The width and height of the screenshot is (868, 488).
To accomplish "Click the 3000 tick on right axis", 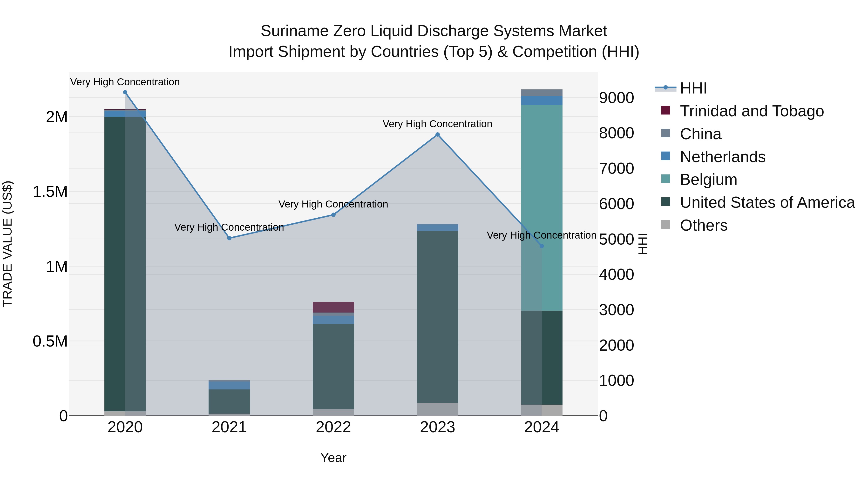I will click(616, 310).
